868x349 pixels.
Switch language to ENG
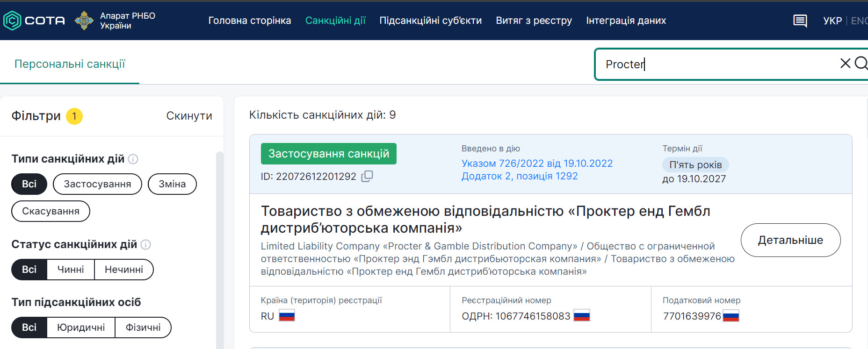point(859,21)
